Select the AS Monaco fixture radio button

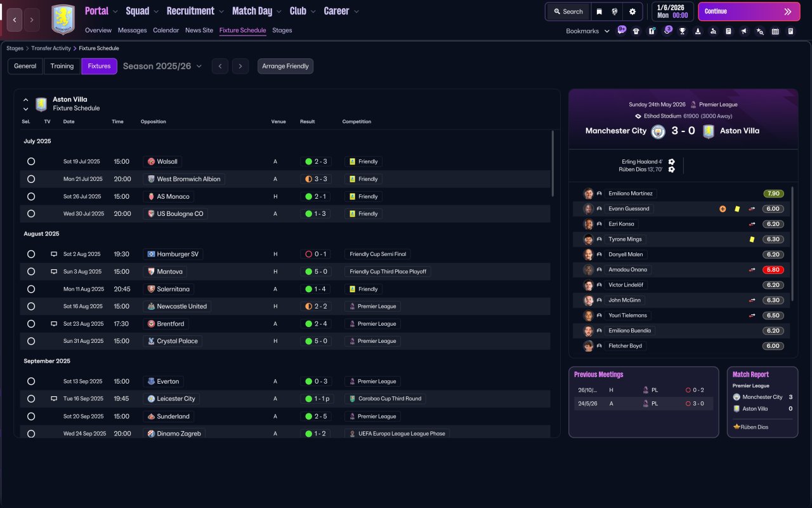[x=31, y=197]
